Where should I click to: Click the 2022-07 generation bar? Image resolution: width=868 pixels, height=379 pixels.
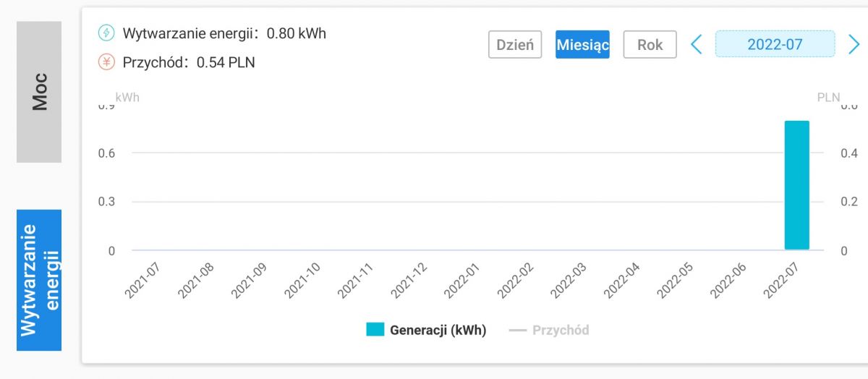click(x=796, y=185)
